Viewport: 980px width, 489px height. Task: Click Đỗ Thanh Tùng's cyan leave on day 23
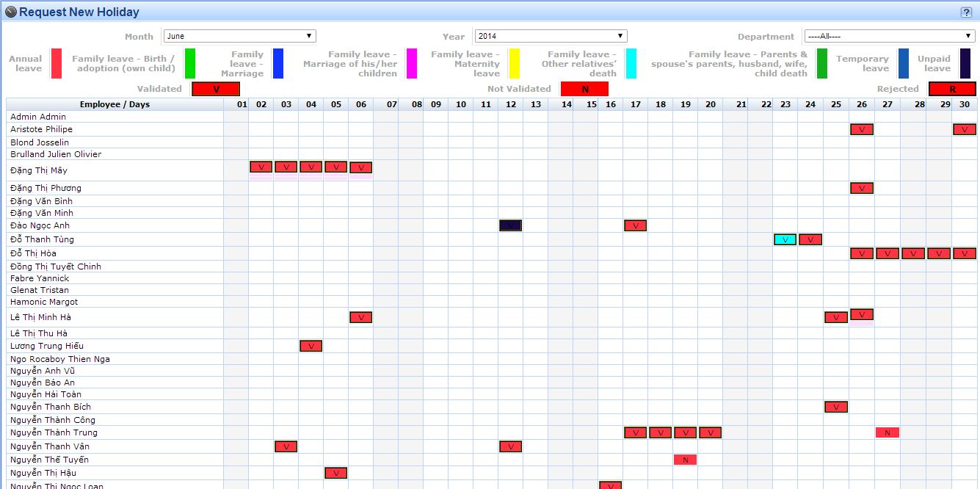[785, 239]
